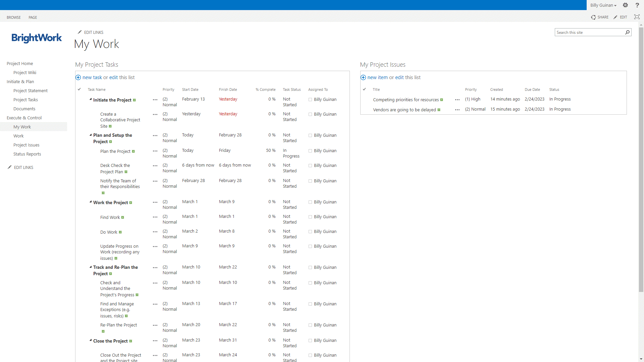
Task: Click the new task link
Action: tap(92, 77)
